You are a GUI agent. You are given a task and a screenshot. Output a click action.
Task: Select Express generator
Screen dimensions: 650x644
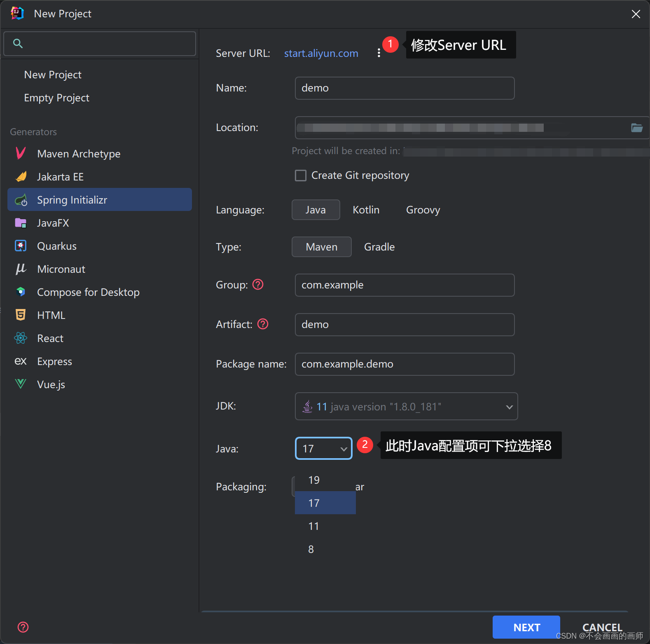(x=100, y=361)
